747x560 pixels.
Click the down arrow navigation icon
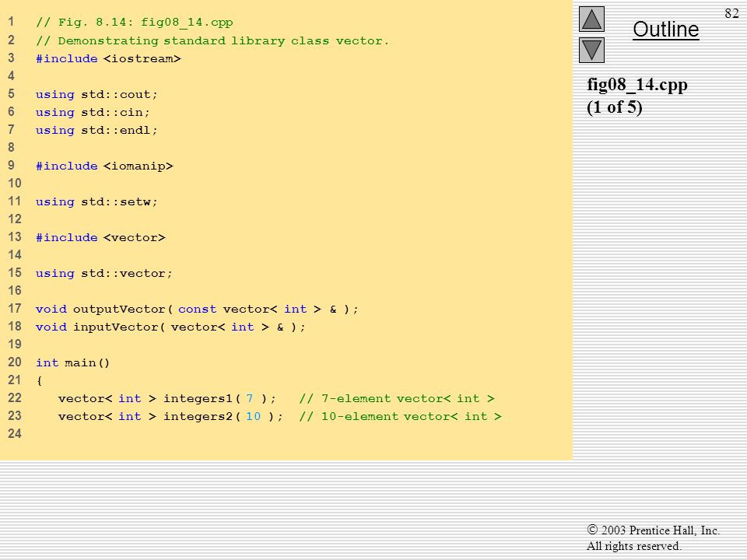[591, 50]
